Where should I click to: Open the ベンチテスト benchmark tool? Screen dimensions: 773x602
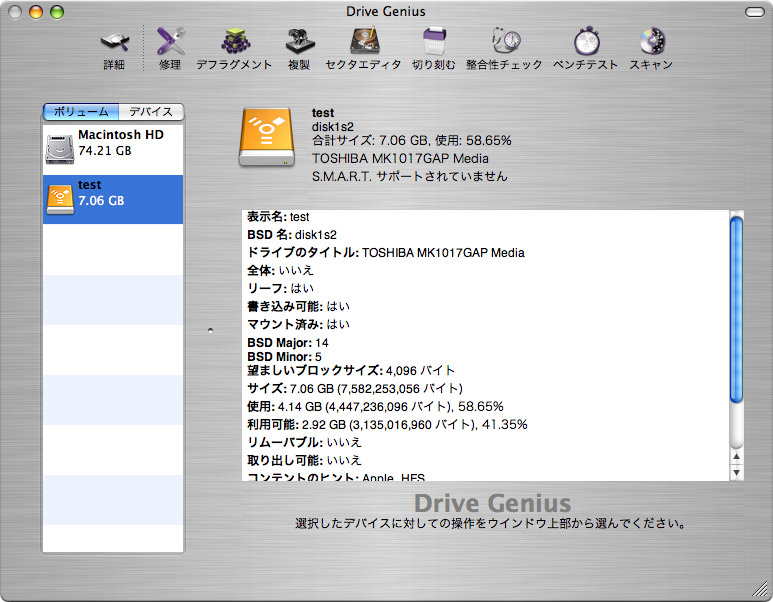pyautogui.click(x=586, y=41)
